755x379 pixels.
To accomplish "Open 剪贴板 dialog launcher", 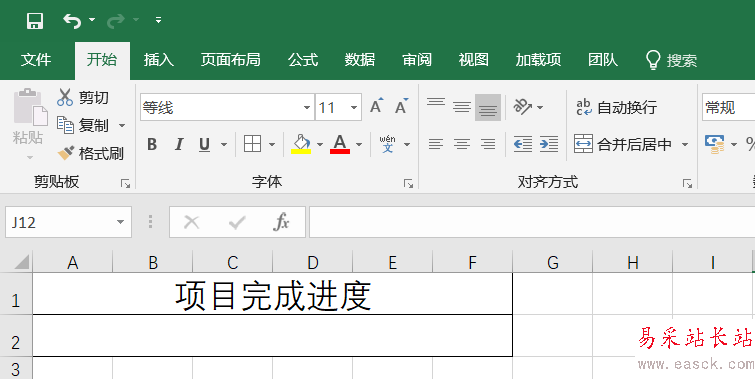I will (x=126, y=183).
